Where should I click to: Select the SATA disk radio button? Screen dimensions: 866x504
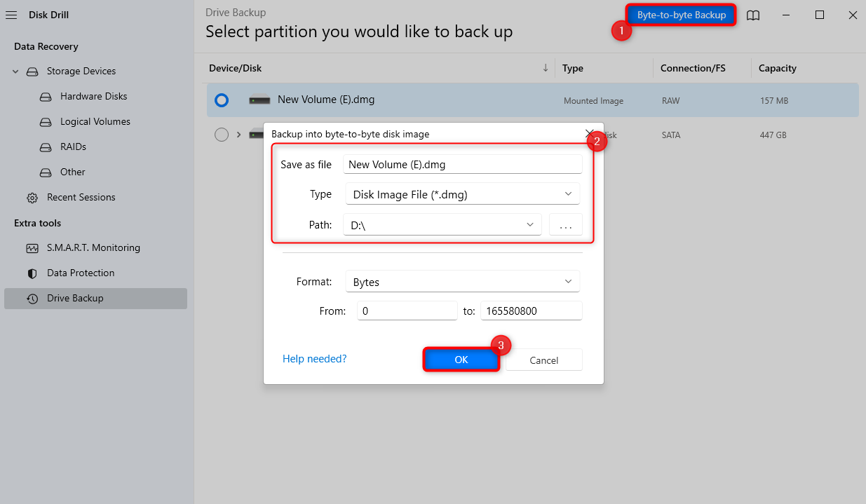(x=222, y=135)
